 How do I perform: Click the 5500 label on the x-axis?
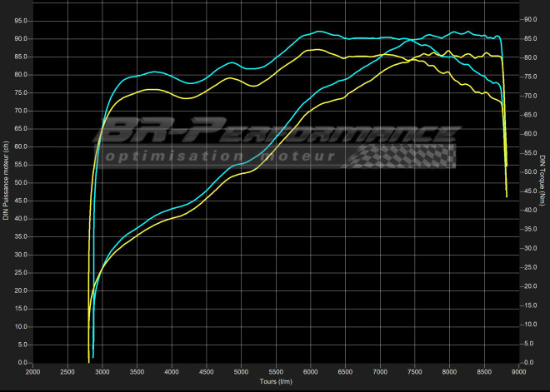pyautogui.click(x=276, y=372)
